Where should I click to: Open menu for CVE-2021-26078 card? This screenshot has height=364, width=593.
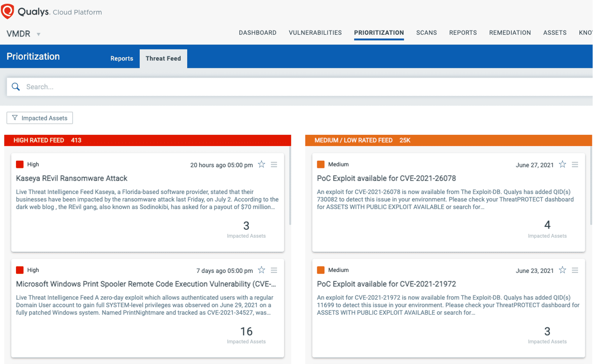coord(575,165)
